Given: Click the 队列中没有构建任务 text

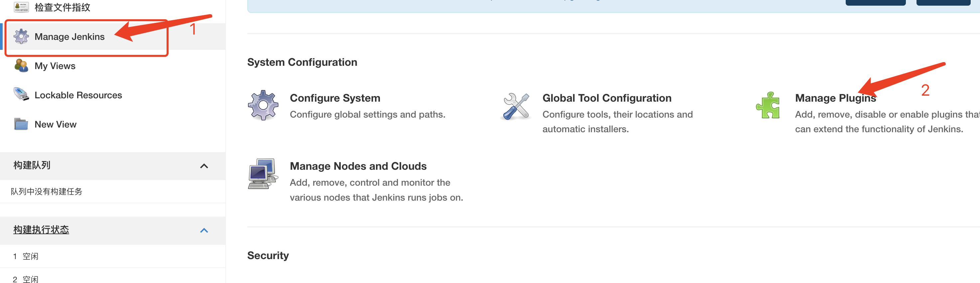Looking at the screenshot, I should 47,191.
